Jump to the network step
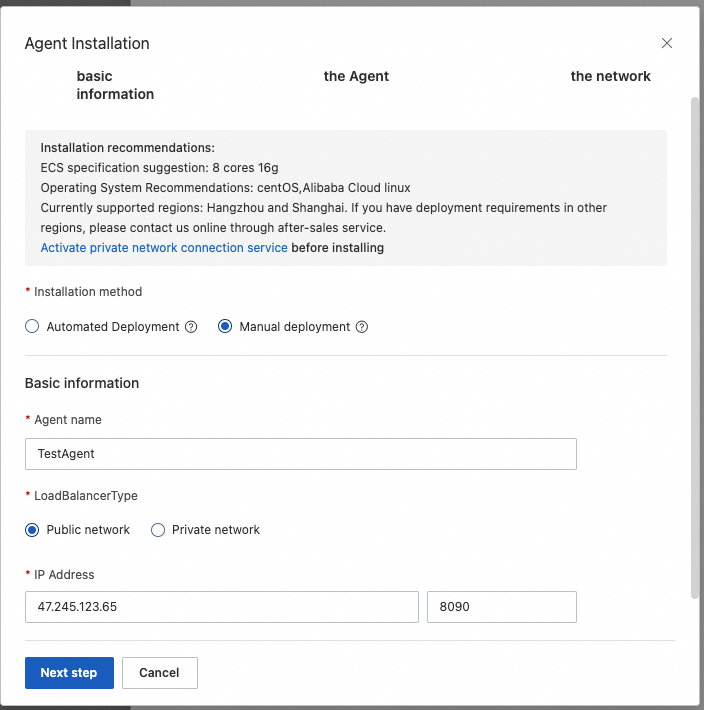704x710 pixels. click(x=610, y=76)
